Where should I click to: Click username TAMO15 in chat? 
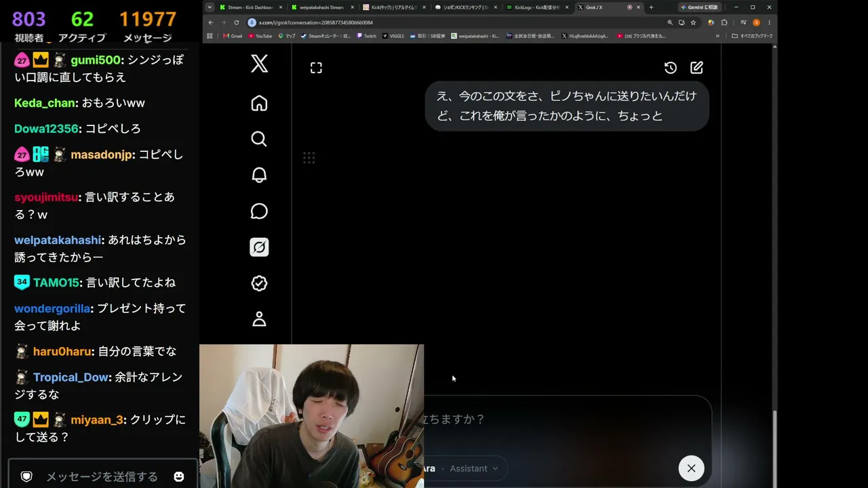point(56,283)
